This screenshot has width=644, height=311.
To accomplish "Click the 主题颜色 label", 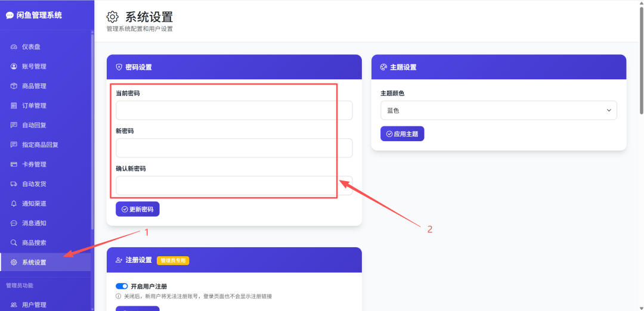I will pos(392,94).
